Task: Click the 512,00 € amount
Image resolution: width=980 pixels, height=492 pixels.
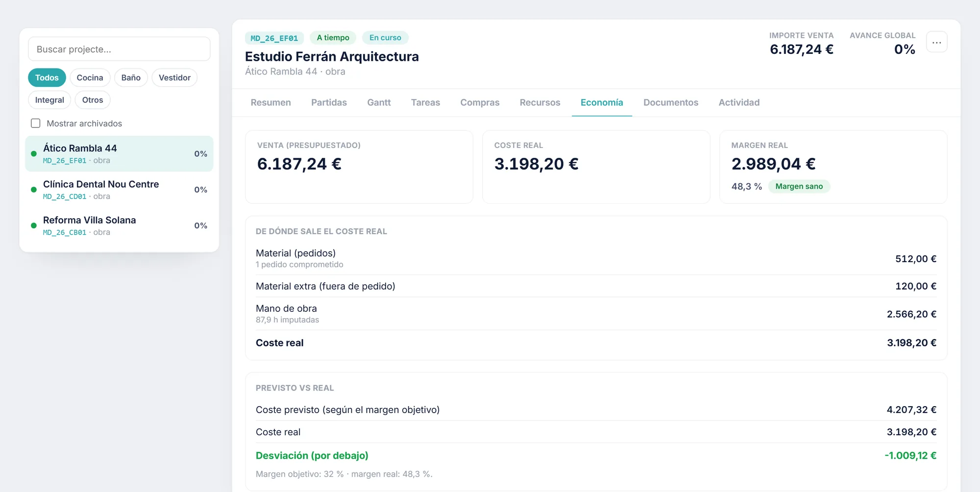Action: click(916, 259)
